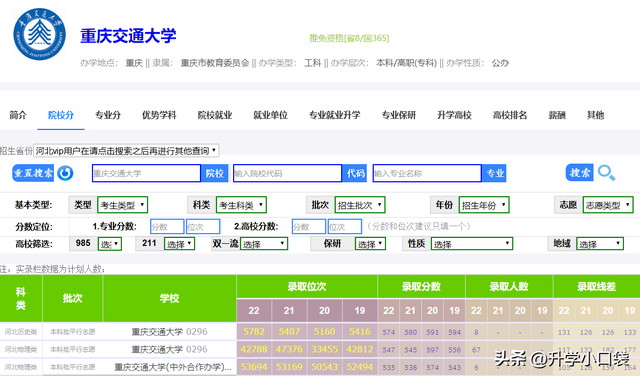Click the 录取线差 column header
This screenshot has width=640, height=378.
pyautogui.click(x=597, y=287)
